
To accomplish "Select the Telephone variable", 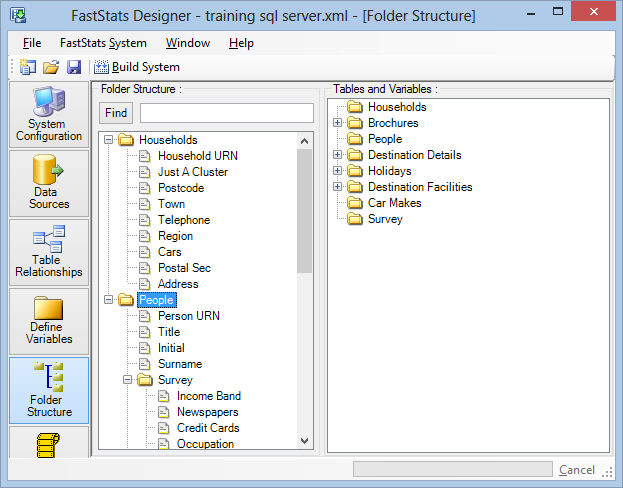I will click(x=184, y=220).
